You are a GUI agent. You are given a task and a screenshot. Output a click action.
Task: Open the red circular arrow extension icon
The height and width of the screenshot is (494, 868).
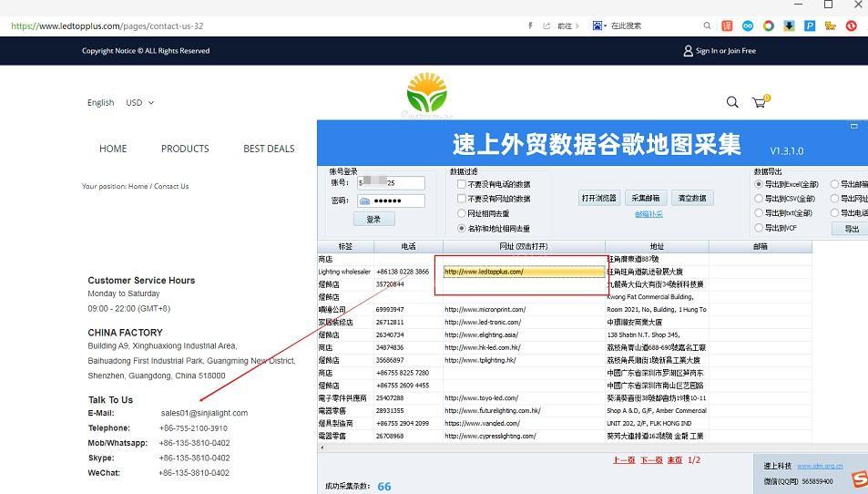[852, 26]
